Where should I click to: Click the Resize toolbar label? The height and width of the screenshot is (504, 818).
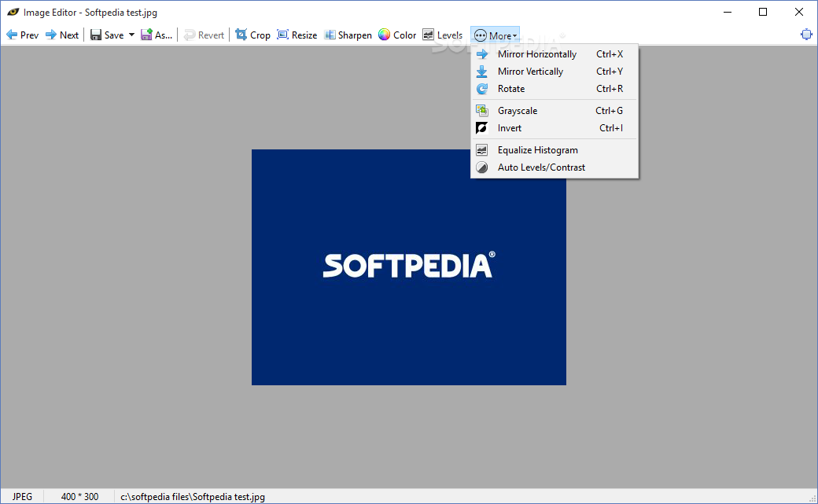[304, 35]
